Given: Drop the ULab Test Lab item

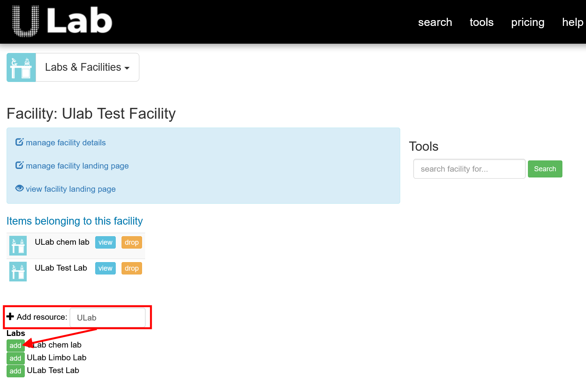Looking at the screenshot, I should click(x=132, y=268).
